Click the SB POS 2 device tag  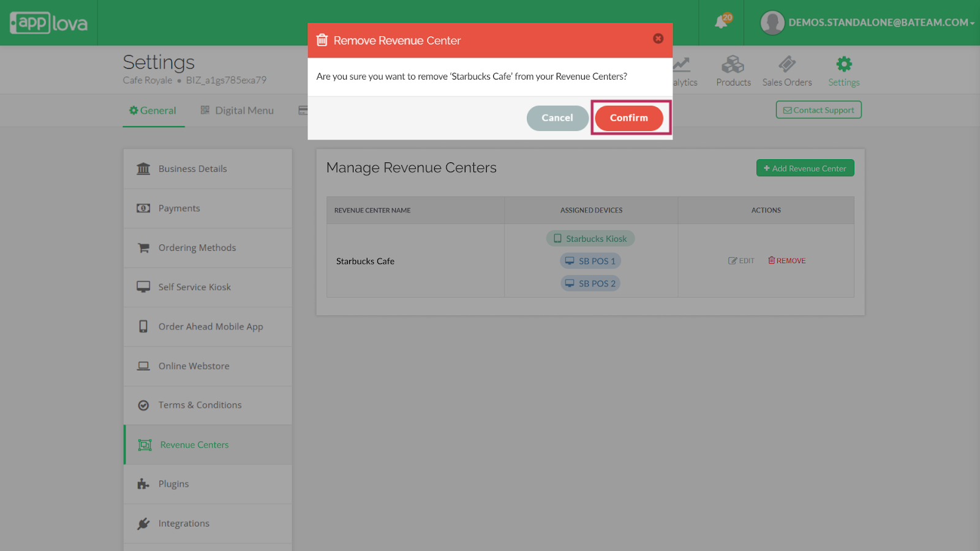(x=590, y=283)
